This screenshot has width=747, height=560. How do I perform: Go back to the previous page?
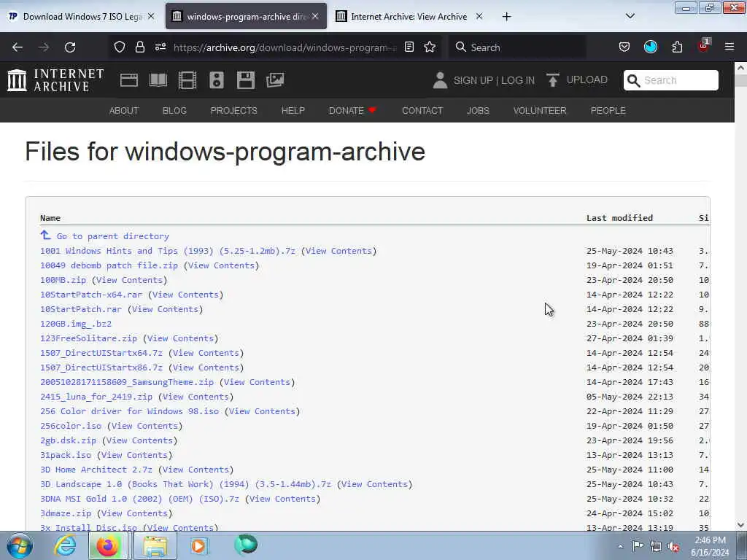point(18,47)
